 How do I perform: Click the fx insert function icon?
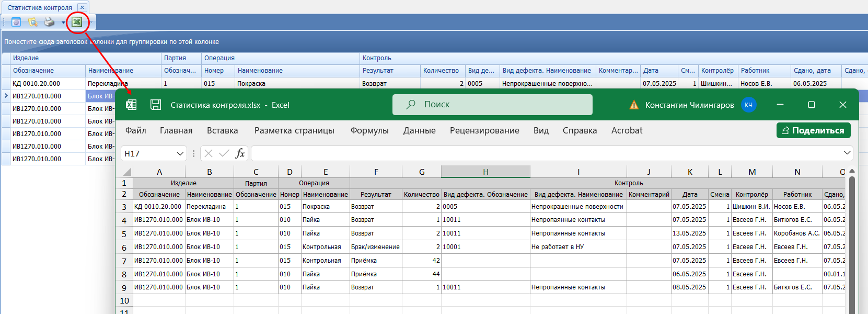(240, 153)
